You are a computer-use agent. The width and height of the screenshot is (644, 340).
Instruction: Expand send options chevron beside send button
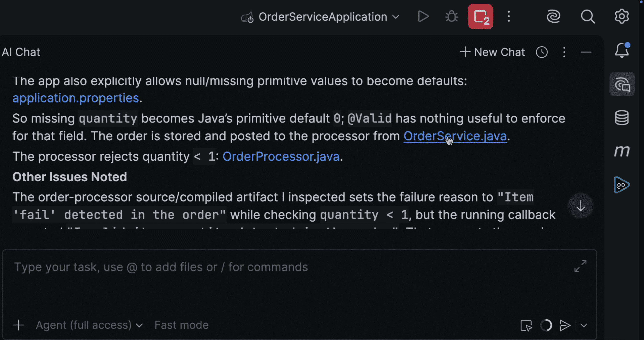(584, 325)
